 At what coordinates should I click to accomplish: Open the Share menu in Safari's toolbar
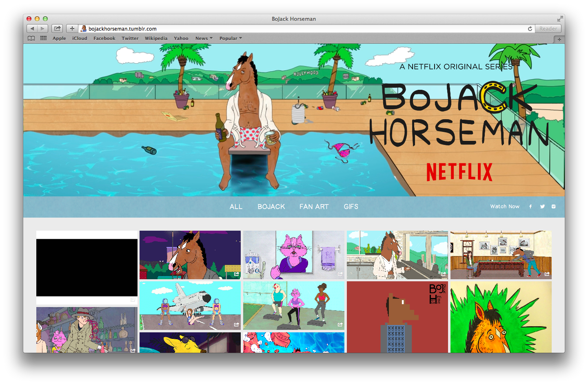(x=58, y=29)
